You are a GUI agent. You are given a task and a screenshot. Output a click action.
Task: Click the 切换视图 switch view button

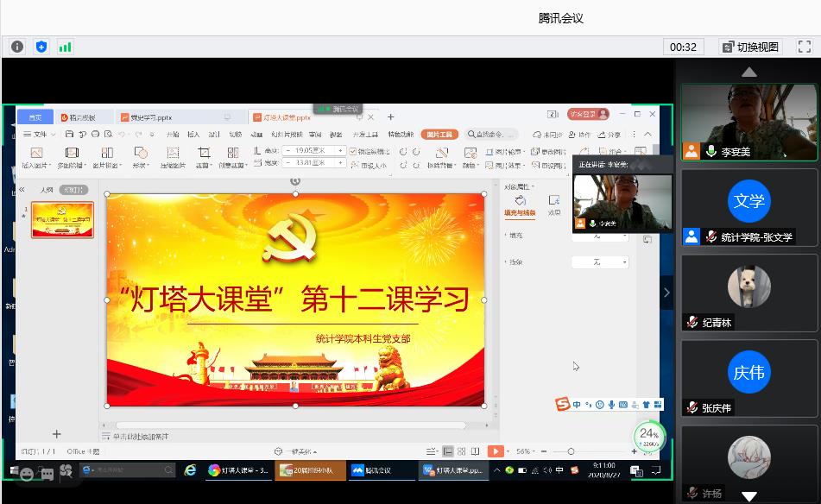pos(751,47)
